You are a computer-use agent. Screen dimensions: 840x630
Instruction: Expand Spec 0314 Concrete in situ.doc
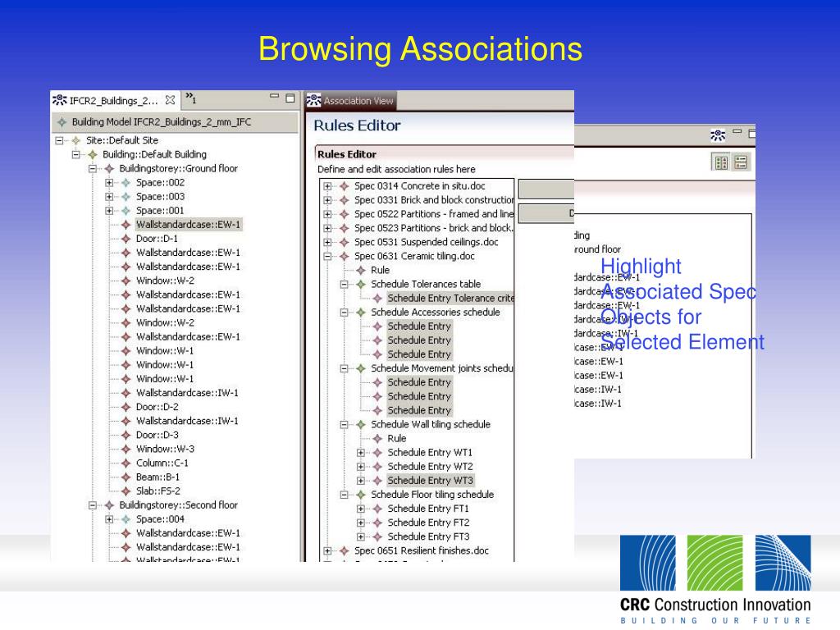click(328, 186)
